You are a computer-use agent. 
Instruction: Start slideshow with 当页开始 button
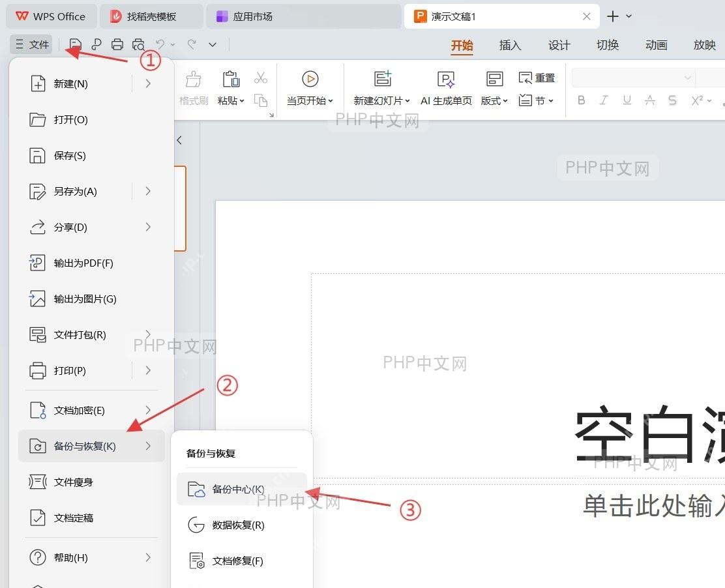[x=310, y=89]
